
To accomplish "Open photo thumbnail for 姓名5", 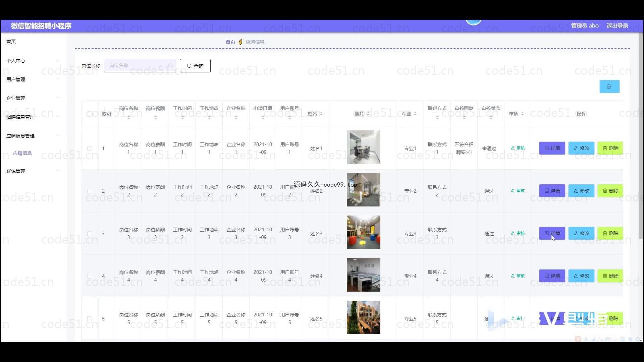I will pos(363,317).
